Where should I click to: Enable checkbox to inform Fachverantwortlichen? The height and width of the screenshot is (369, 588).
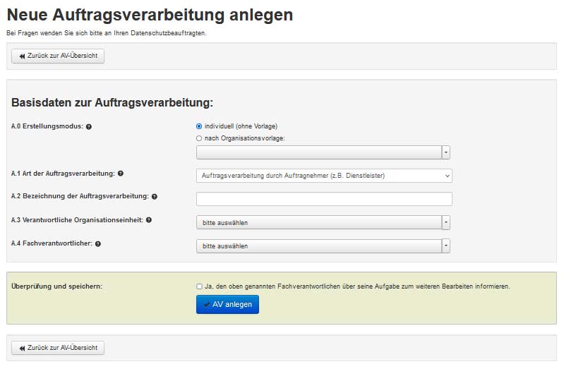[199, 286]
